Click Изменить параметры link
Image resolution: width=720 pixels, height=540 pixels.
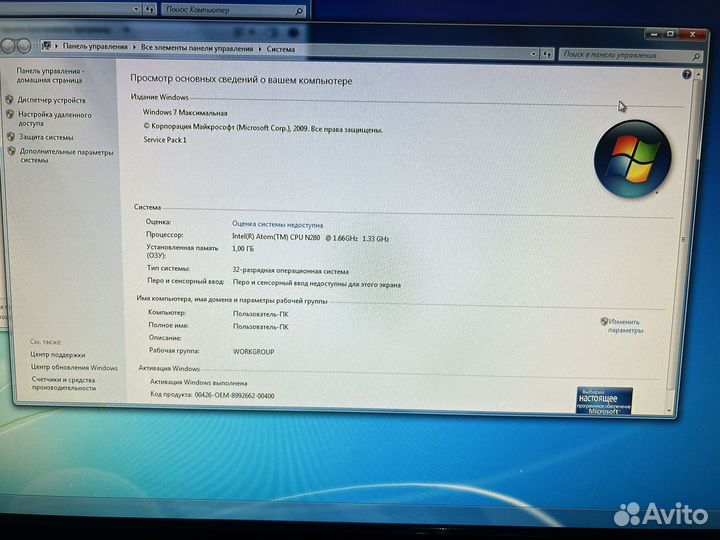coord(626,325)
